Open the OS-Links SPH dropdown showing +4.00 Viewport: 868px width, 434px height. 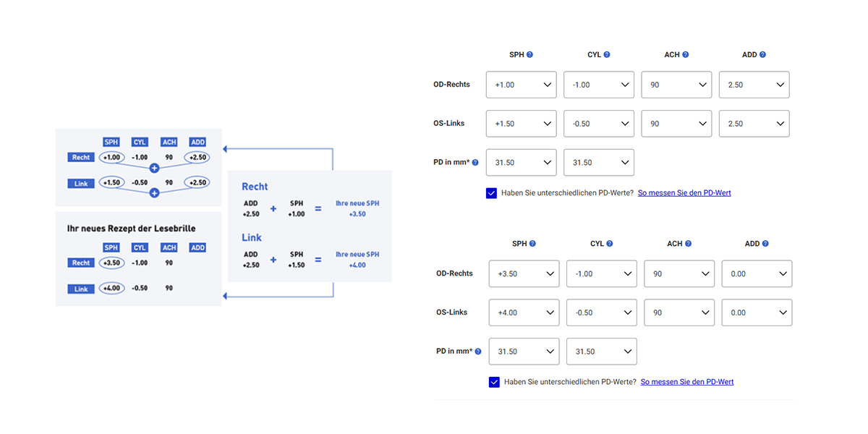click(524, 312)
